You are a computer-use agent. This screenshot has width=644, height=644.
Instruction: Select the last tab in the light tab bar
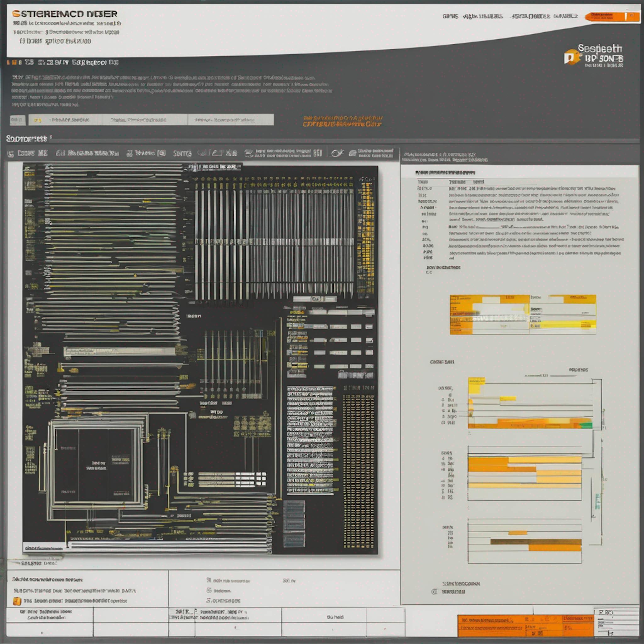point(231,120)
